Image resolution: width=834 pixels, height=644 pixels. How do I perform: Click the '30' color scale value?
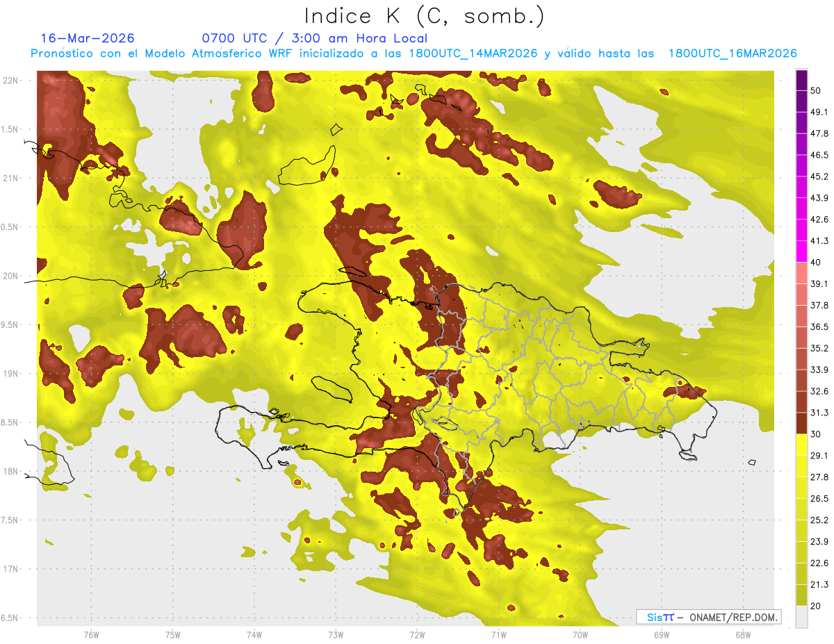point(815,434)
